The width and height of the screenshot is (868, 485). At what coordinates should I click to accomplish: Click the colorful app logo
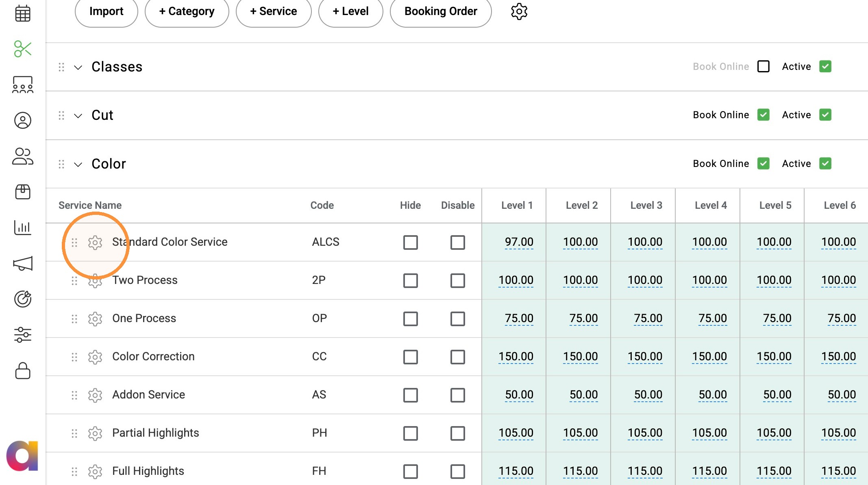(x=23, y=456)
